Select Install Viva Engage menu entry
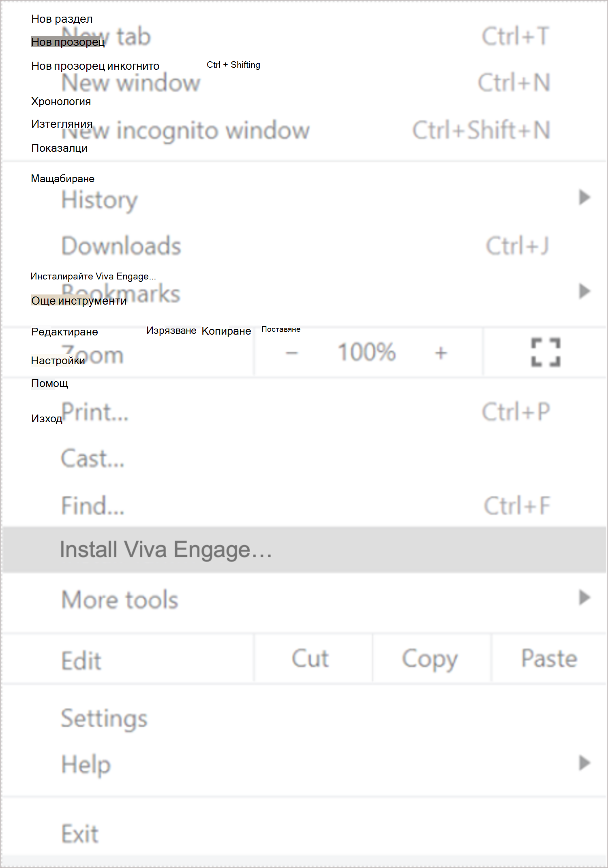 (x=304, y=550)
